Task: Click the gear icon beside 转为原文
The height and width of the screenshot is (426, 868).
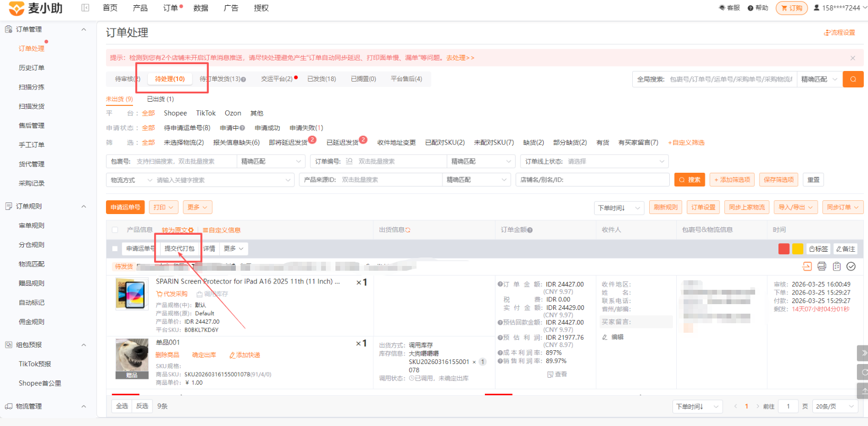Action: 191,230
